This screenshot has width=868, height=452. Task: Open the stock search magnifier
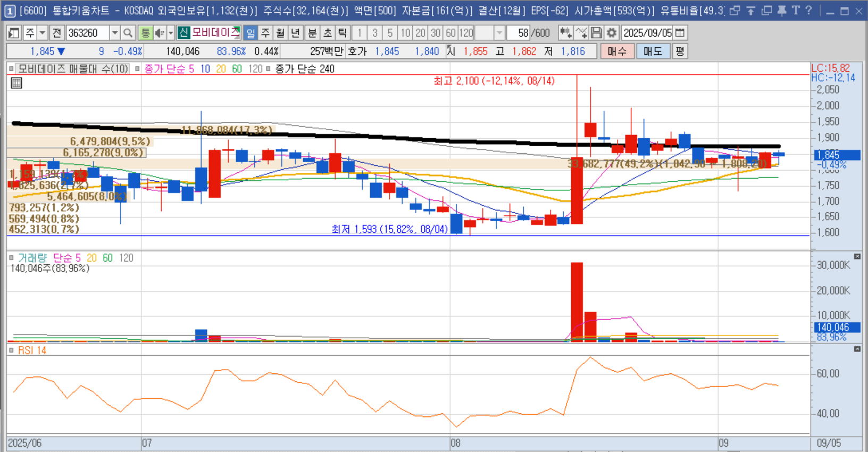[x=128, y=33]
